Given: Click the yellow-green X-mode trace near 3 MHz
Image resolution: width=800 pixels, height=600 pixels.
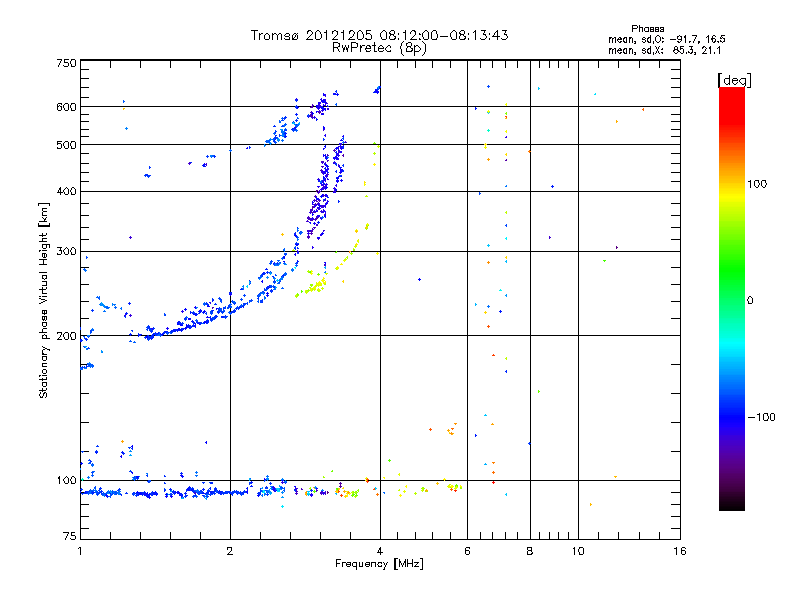Looking at the screenshot, I should point(314,287).
